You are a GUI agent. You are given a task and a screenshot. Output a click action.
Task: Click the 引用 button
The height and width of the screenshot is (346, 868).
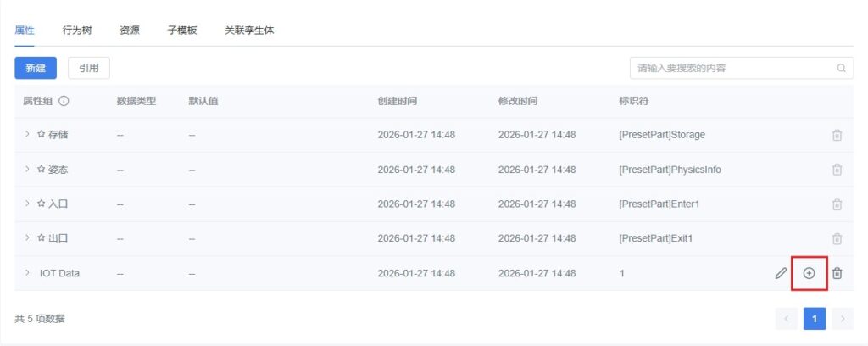89,68
